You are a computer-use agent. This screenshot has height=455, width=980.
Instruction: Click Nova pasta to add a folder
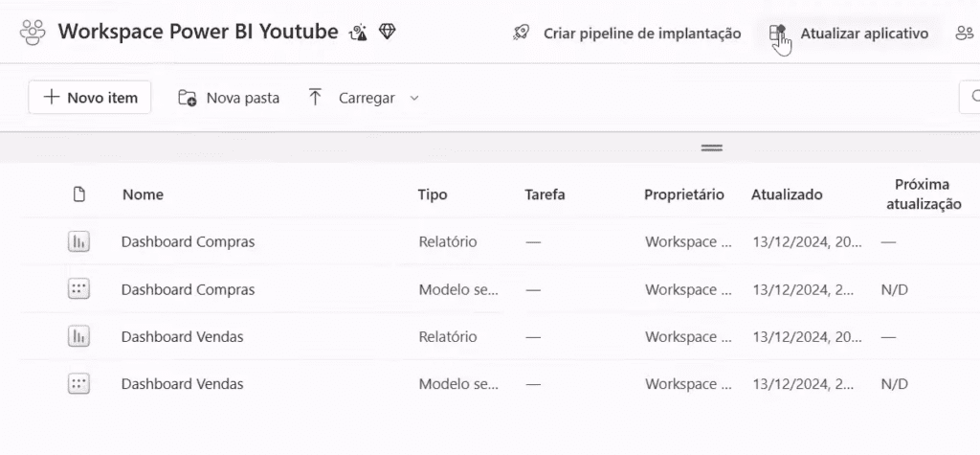coord(229,98)
